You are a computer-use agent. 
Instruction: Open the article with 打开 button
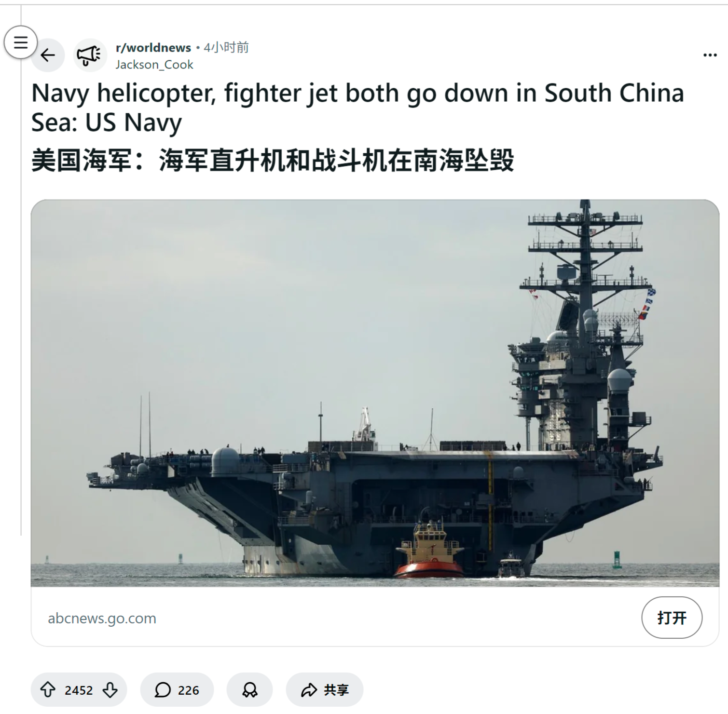672,618
